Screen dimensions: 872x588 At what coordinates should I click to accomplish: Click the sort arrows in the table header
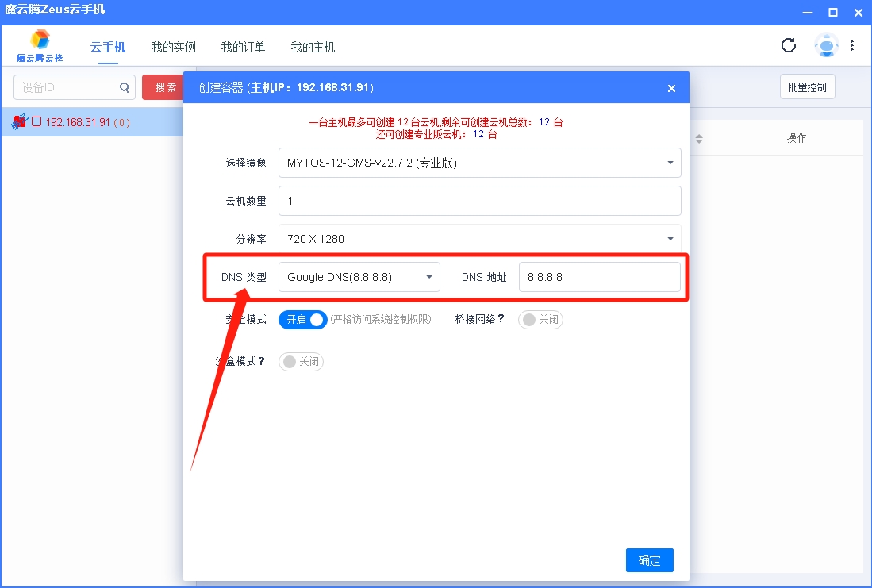(x=699, y=139)
